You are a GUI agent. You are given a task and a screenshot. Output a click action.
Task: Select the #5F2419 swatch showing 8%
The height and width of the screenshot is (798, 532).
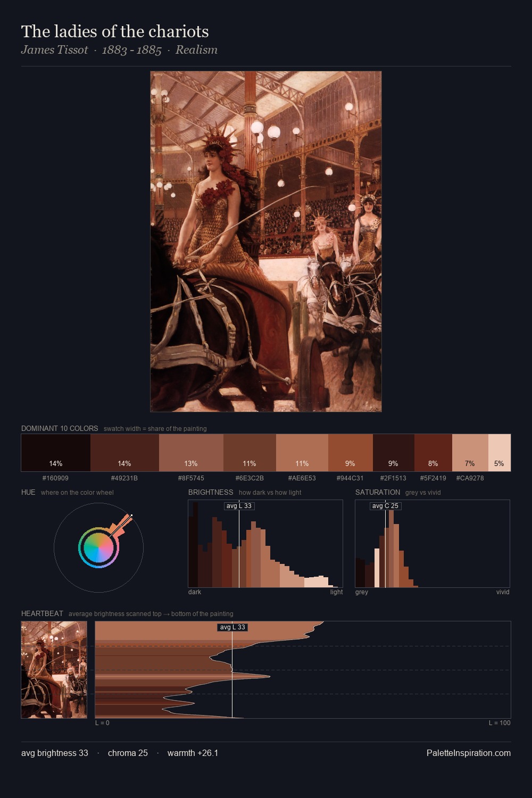tap(433, 453)
